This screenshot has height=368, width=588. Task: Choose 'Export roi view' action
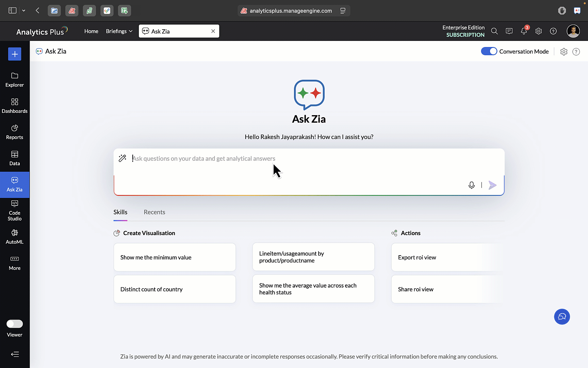[x=447, y=257]
